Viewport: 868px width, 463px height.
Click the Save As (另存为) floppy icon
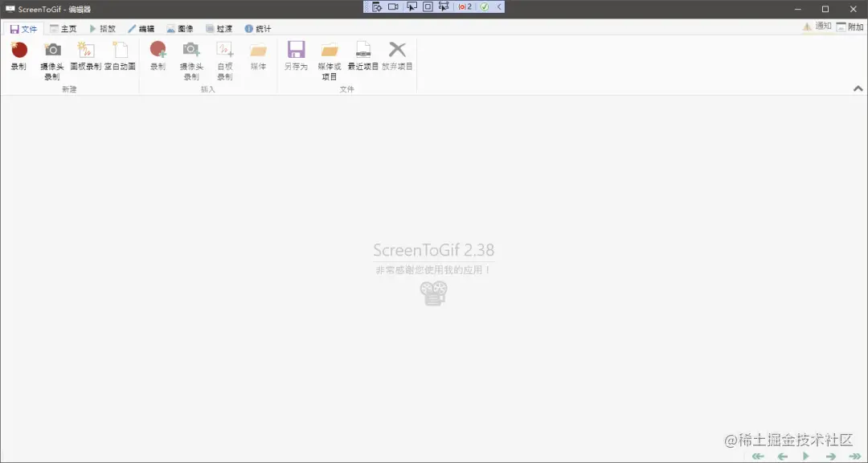coord(296,50)
